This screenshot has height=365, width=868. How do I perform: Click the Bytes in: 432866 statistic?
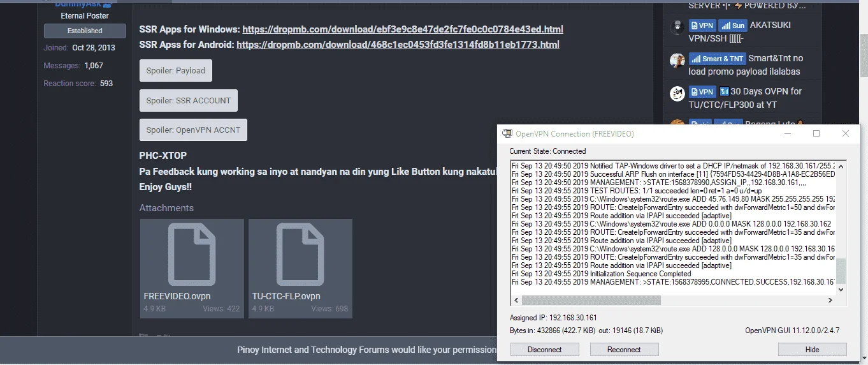pyautogui.click(x=553, y=331)
